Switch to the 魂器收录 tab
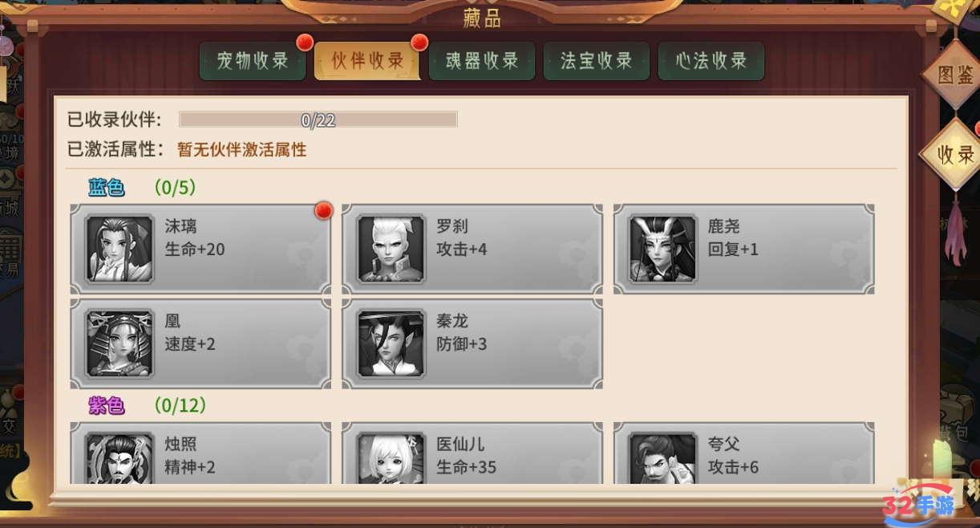 pos(482,61)
